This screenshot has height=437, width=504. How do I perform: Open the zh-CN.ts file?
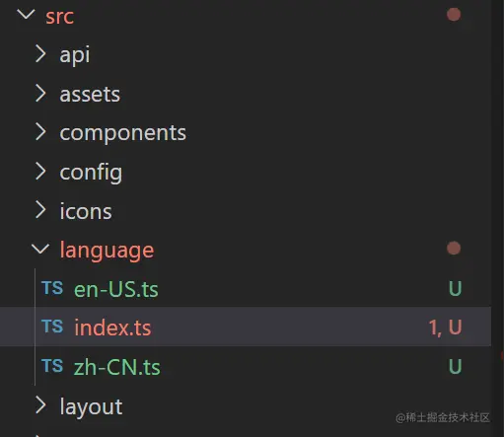117,367
